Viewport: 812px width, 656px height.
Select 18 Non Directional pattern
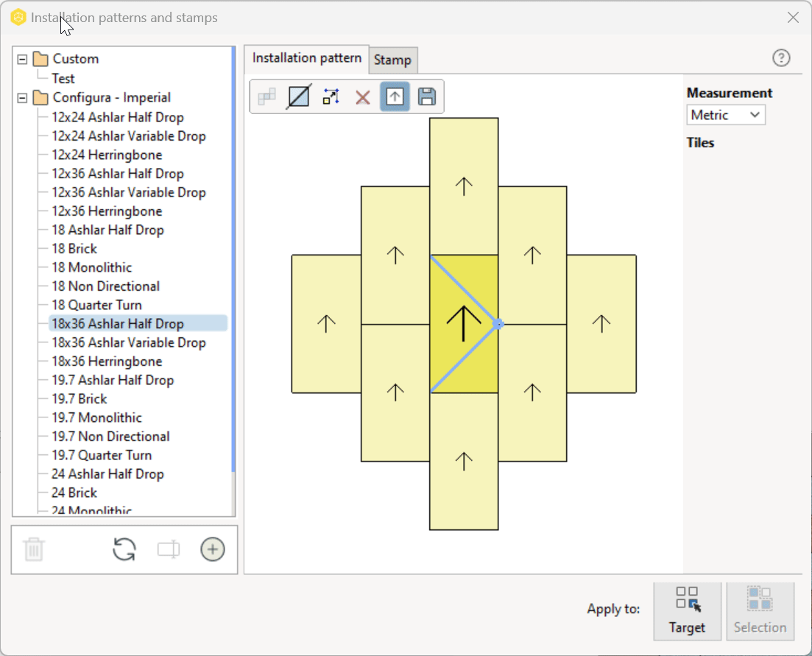point(106,286)
